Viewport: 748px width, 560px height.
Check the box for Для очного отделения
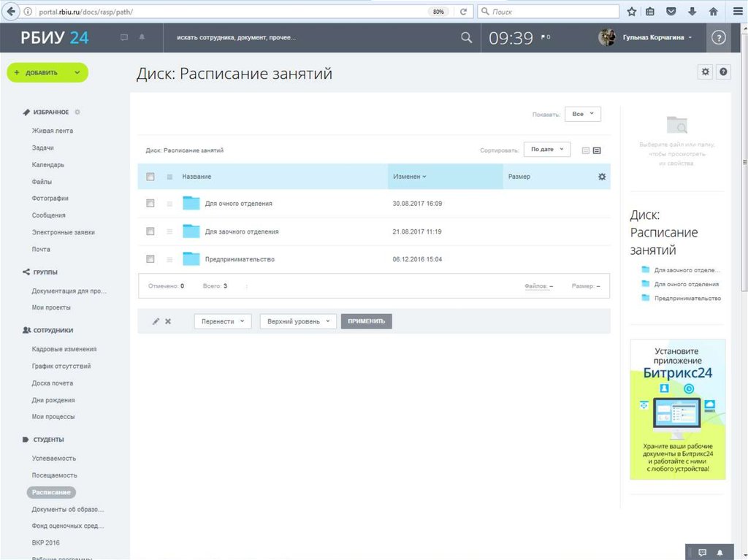click(150, 204)
